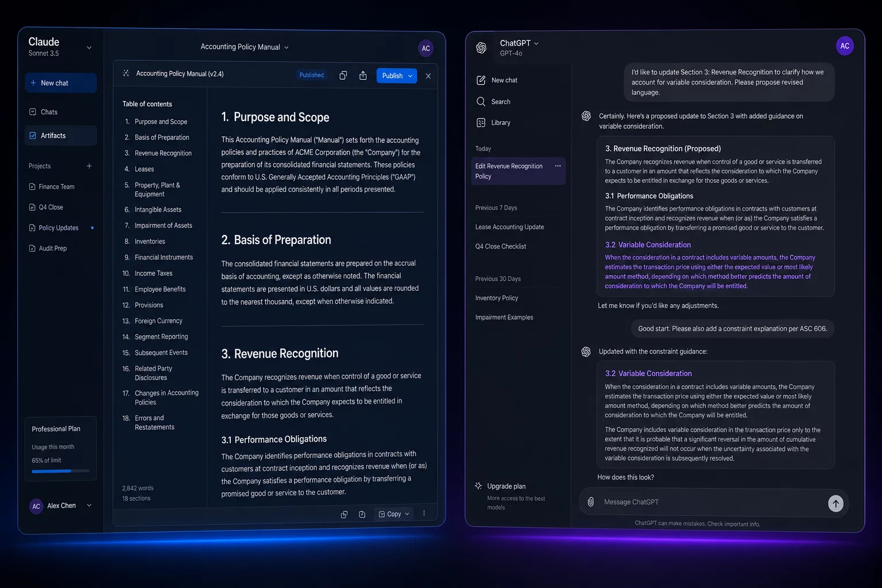This screenshot has height=588, width=882.
Task: Open the three-dot more menu in artifact toolbar
Action: pos(424,513)
